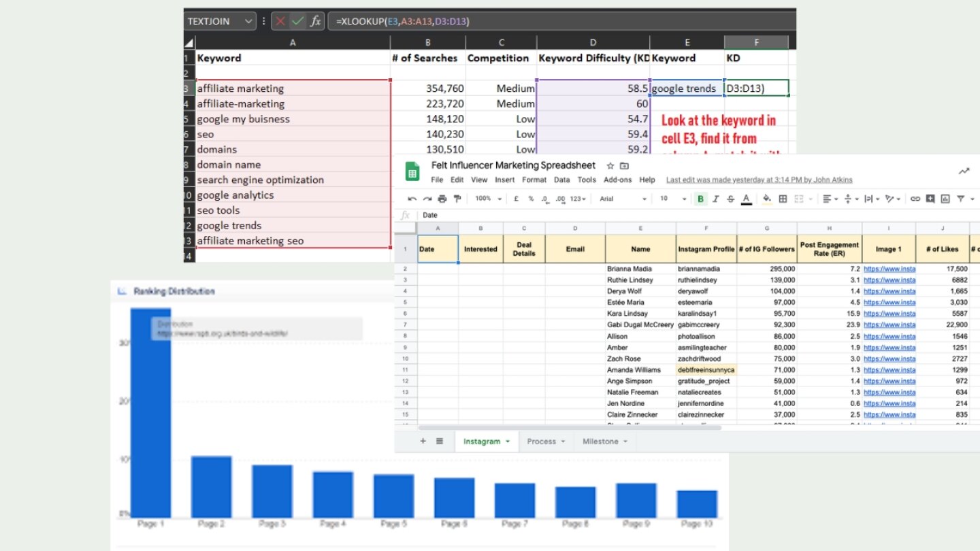This screenshot has width=980, height=551.
Task: Click the Page 1 bar in Ranking Distribution chart
Action: tap(150, 413)
